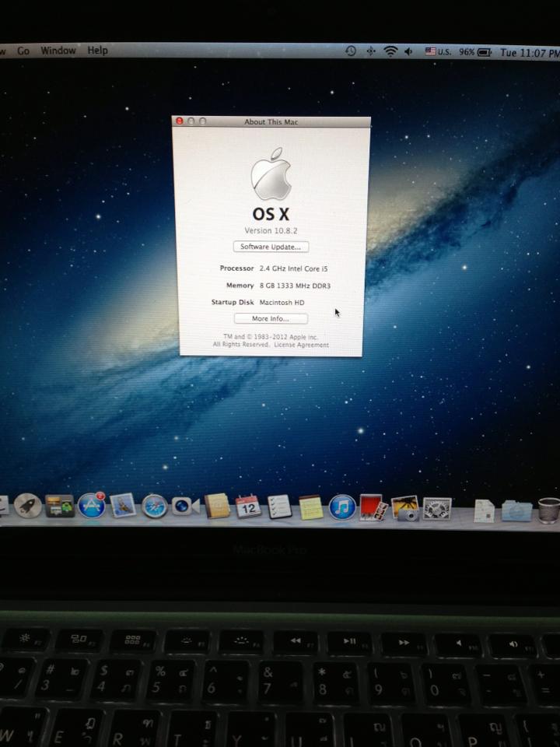Open the Calendar app in dock
Screen dimensions: 560x747
click(x=247, y=507)
